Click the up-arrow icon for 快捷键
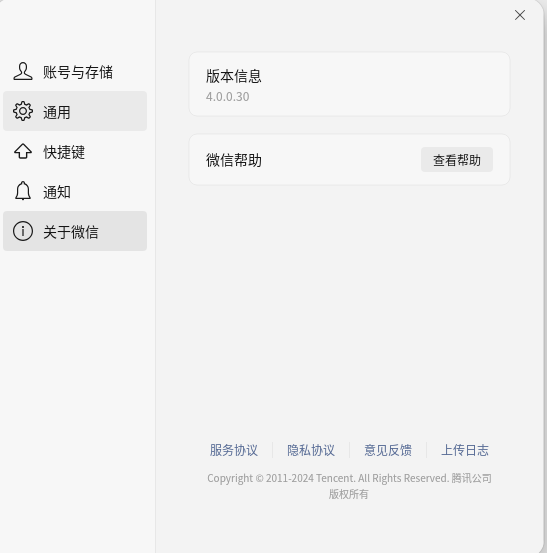 [23, 151]
